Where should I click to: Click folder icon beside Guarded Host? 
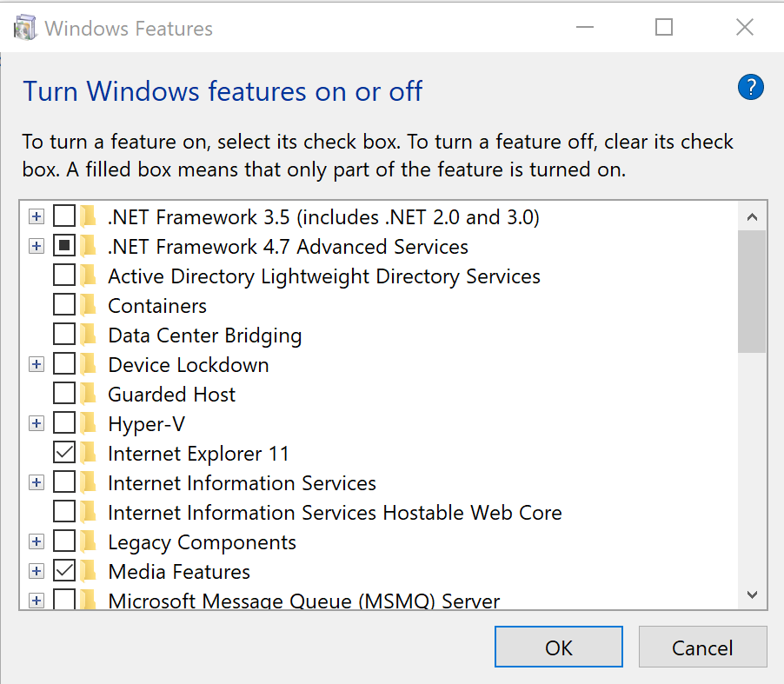(89, 394)
